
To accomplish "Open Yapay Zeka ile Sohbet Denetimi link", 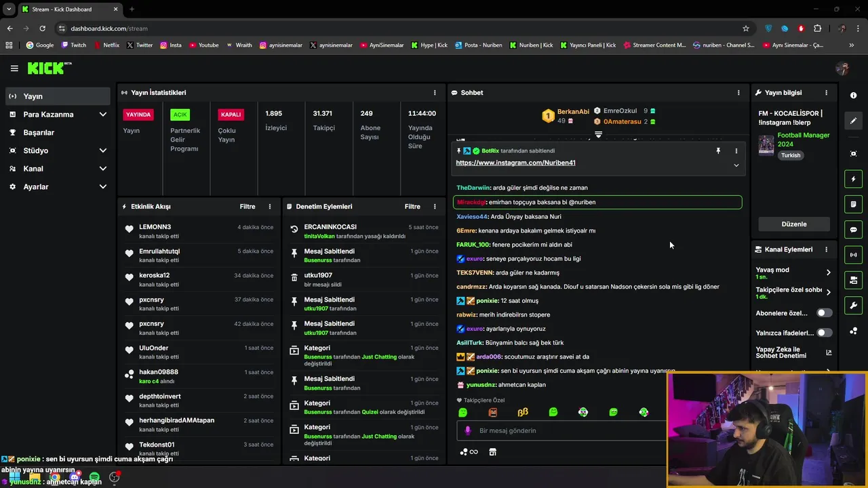I will click(793, 352).
